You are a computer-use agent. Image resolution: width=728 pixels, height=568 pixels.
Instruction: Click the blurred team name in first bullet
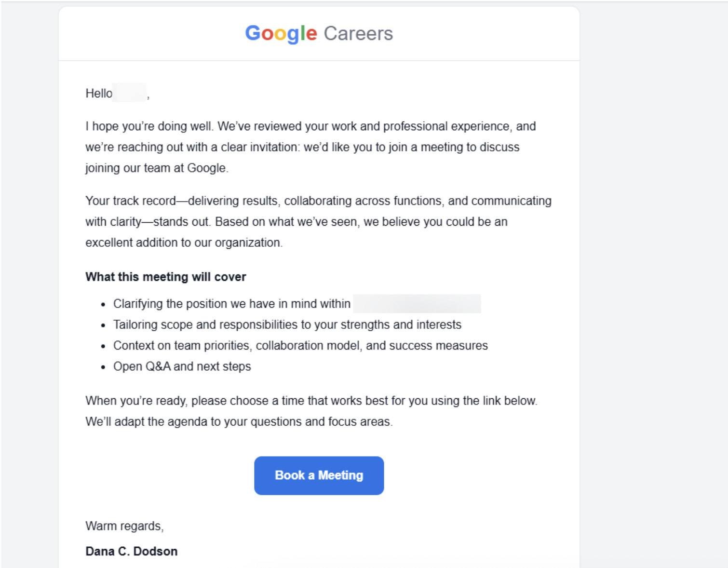click(x=417, y=304)
